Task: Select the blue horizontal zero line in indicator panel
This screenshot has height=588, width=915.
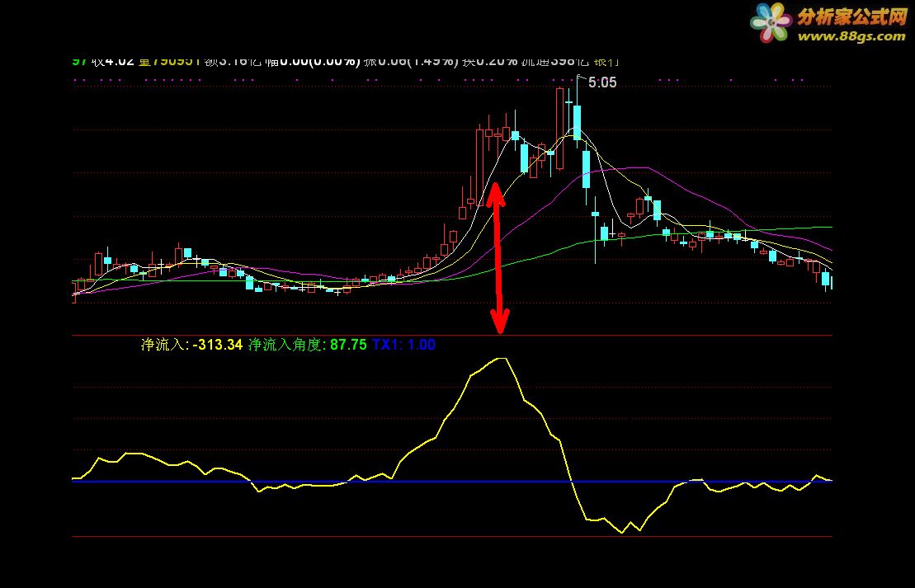Action: (x=451, y=482)
